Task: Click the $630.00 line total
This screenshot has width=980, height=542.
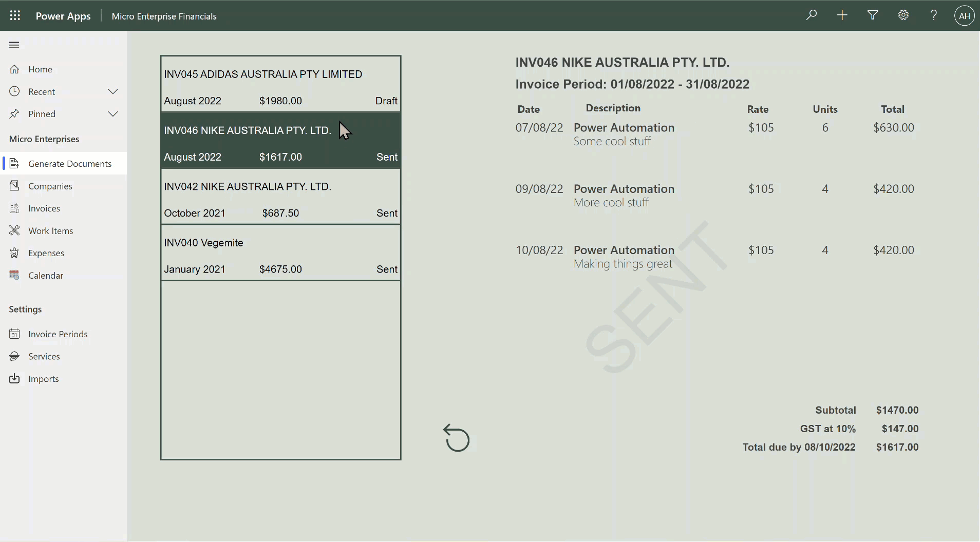Action: (894, 127)
